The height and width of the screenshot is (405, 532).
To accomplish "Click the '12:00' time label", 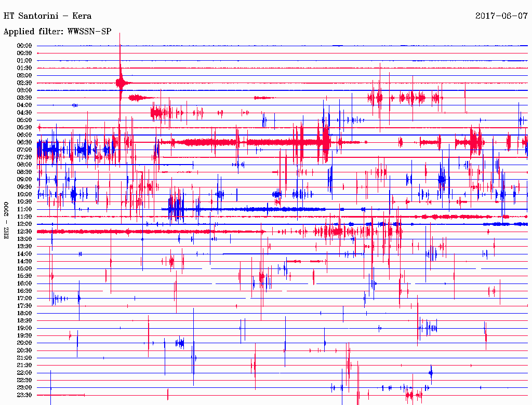I will pyautogui.click(x=24, y=224).
